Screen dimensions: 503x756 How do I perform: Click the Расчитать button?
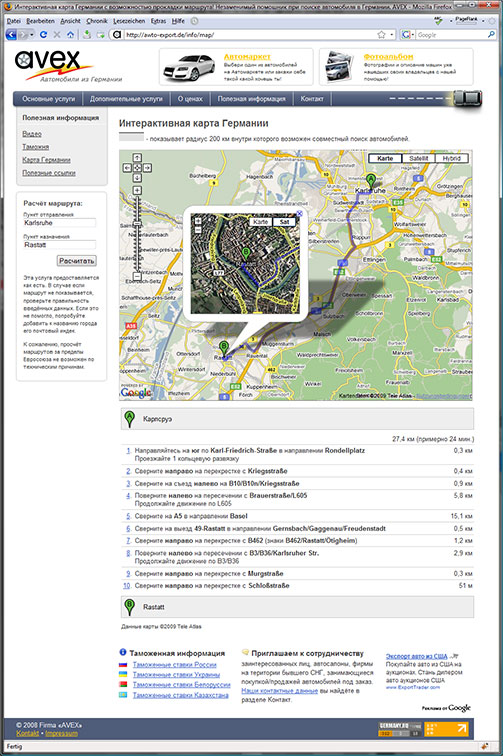pos(77,261)
